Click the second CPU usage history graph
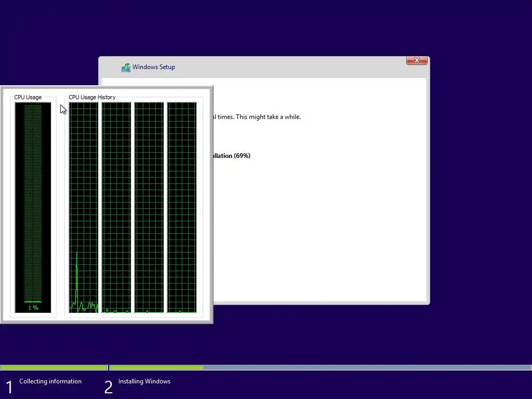Viewport: 532px width, 399px height. [x=116, y=207]
